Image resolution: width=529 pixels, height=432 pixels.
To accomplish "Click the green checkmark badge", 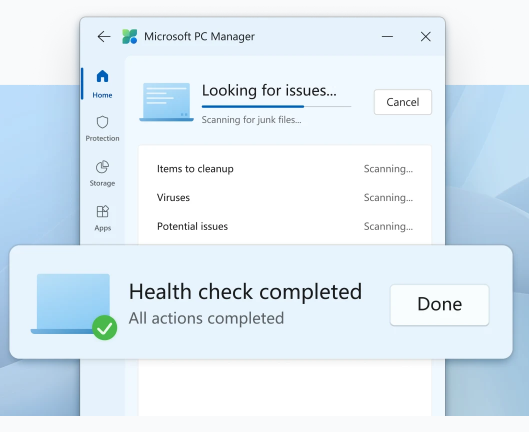I will tap(105, 327).
